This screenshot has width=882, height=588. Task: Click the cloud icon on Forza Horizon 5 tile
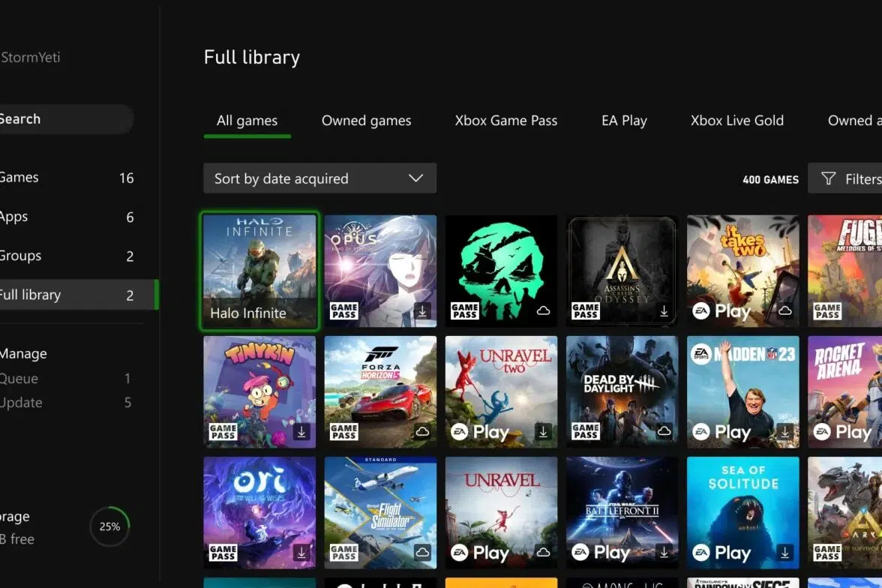[x=422, y=432]
